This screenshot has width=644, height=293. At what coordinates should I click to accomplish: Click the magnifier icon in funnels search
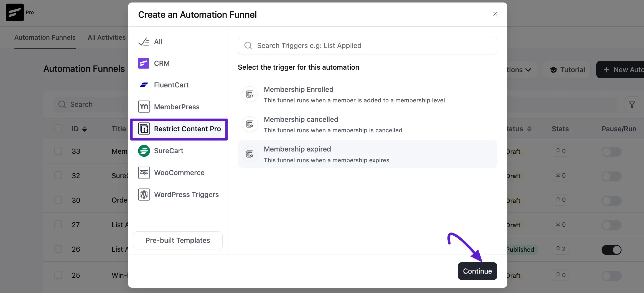[62, 104]
